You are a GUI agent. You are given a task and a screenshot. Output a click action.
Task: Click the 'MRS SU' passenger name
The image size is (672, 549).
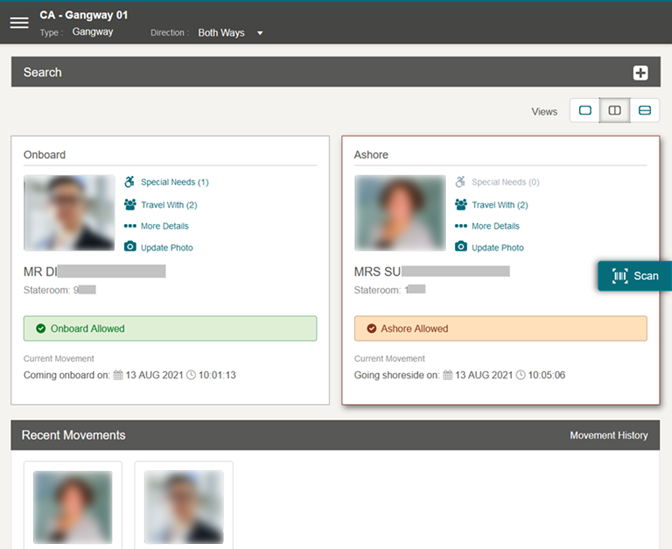377,272
